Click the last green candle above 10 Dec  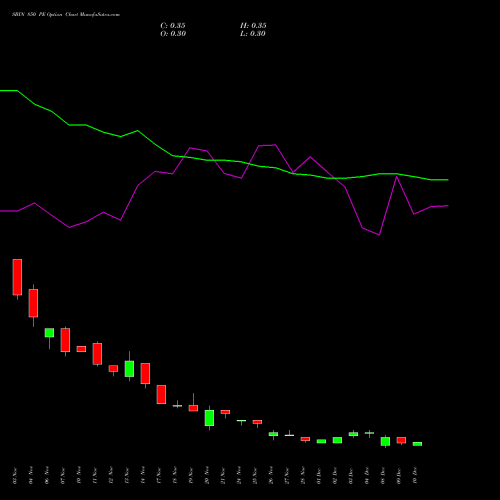tap(417, 444)
